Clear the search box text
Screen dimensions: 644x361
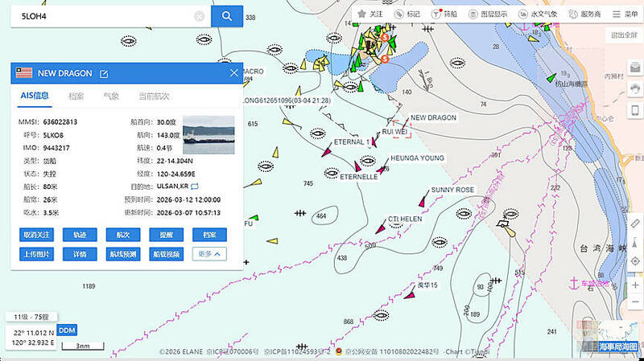[200, 16]
